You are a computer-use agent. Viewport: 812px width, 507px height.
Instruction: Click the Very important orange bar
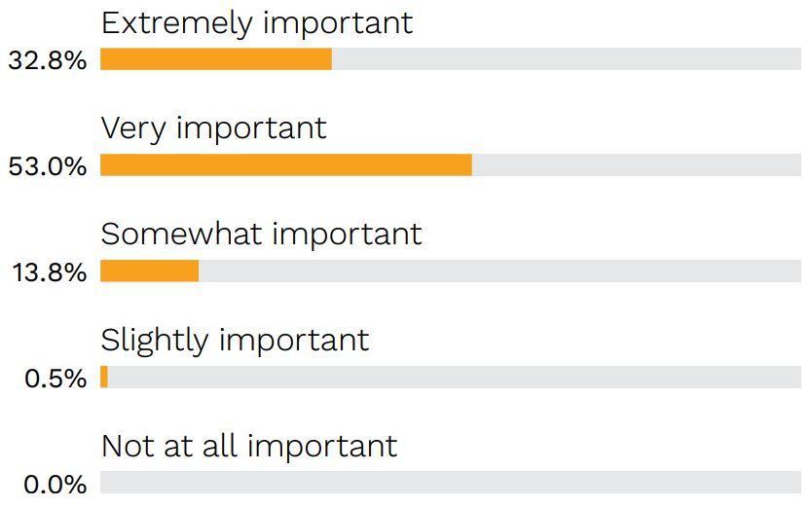[286, 165]
